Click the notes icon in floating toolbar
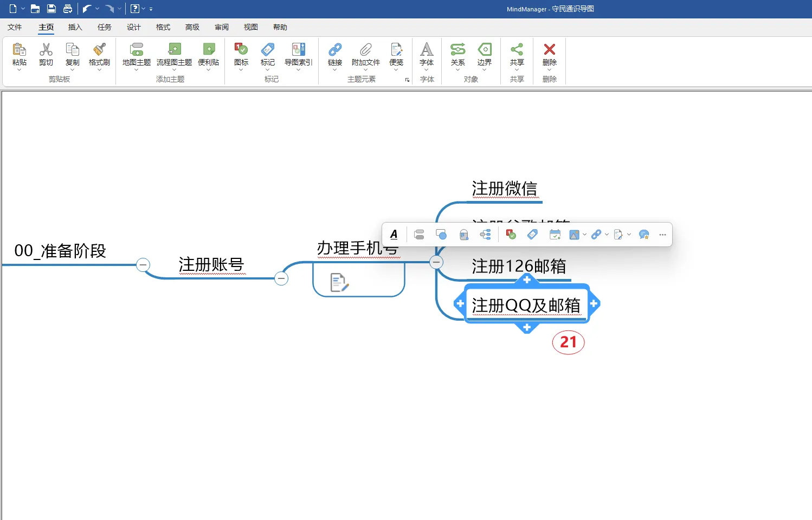The image size is (812, 520). click(618, 235)
